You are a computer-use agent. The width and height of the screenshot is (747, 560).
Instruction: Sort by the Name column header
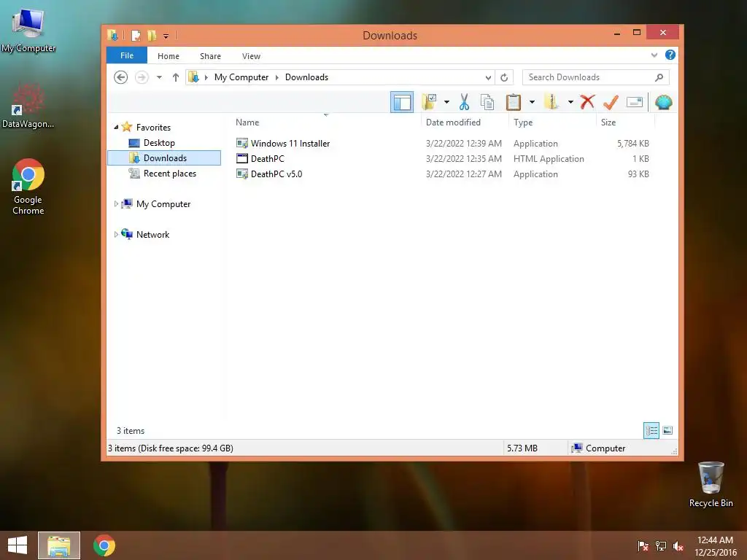coord(247,122)
